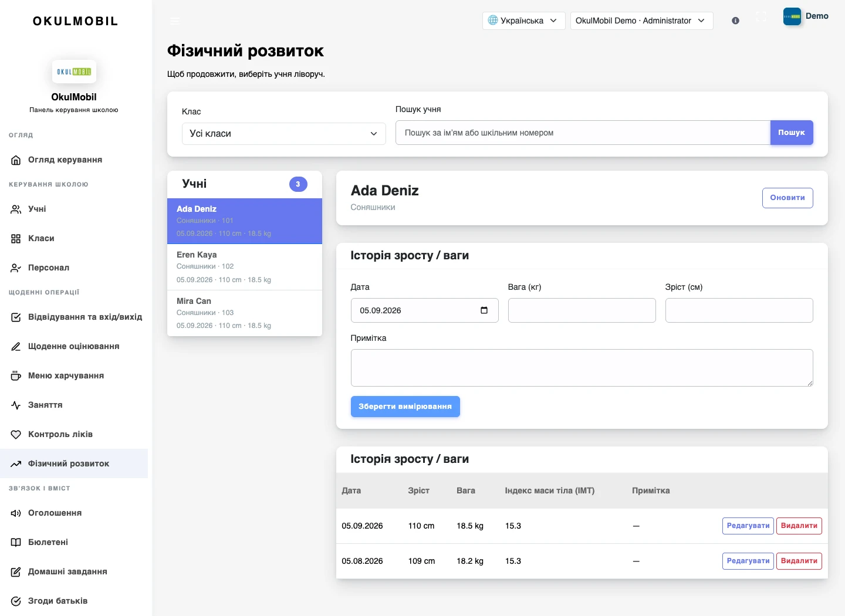Select student Eren Kaya from list
845x616 pixels.
[x=245, y=267]
